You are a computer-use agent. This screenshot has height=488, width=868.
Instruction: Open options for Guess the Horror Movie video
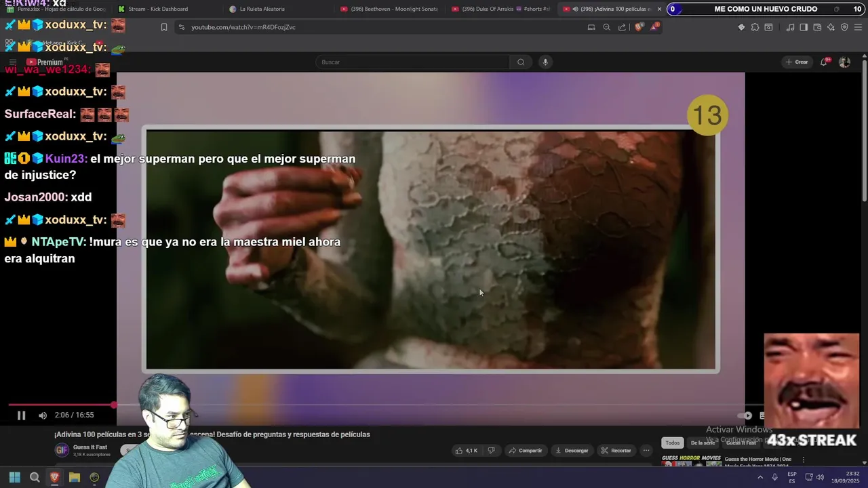[x=804, y=460]
